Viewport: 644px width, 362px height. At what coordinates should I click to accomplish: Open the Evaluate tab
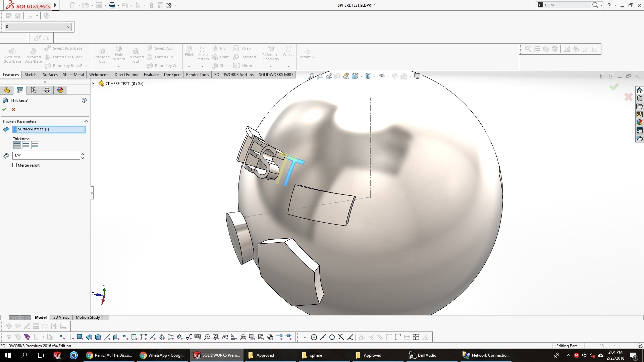point(151,75)
